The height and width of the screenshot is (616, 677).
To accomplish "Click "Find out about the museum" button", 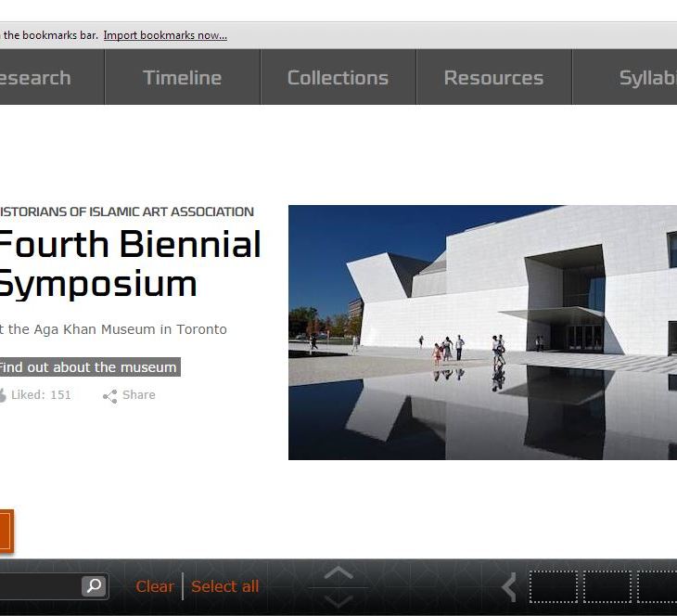I will (88, 367).
